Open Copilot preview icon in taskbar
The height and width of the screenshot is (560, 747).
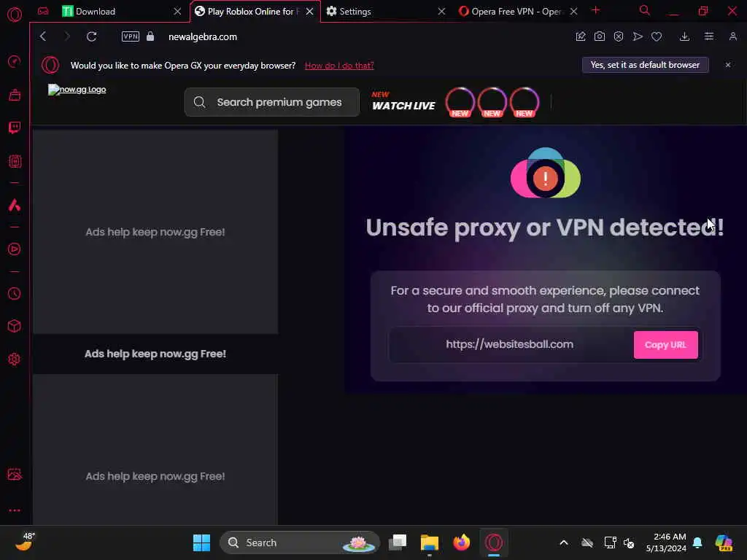pos(724,542)
